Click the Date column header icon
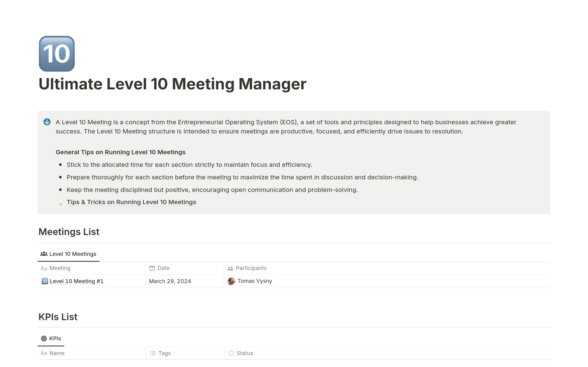588x367 pixels. (x=152, y=268)
